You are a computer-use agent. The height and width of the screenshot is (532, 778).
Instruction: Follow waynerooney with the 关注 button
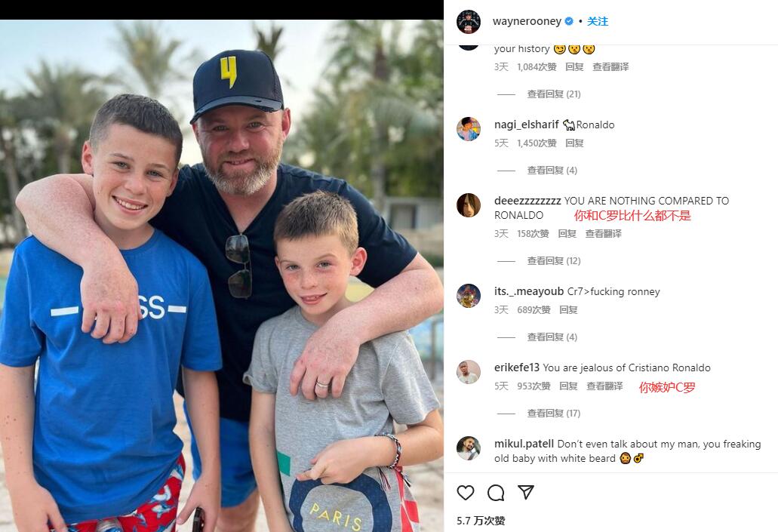coord(598,21)
